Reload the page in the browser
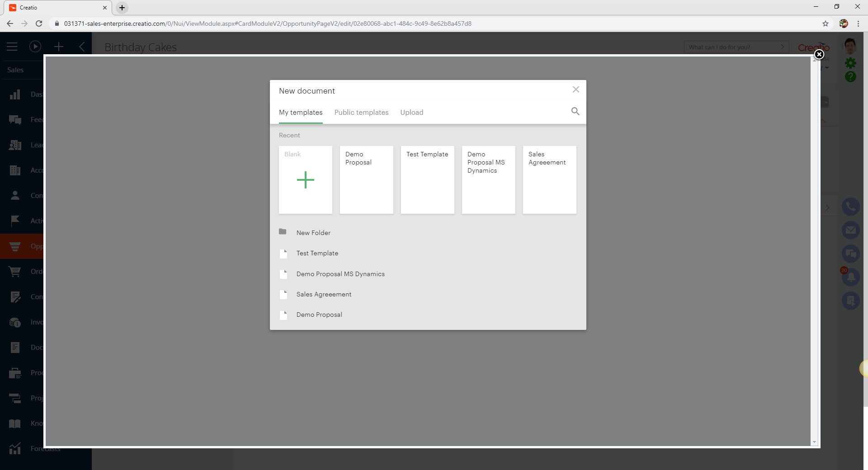This screenshot has height=470, width=868. [39, 23]
